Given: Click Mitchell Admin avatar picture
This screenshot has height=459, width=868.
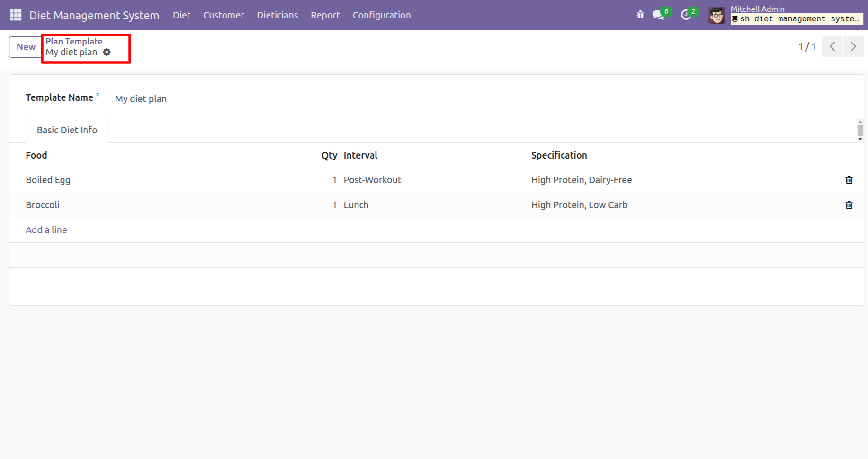Looking at the screenshot, I should coord(716,15).
